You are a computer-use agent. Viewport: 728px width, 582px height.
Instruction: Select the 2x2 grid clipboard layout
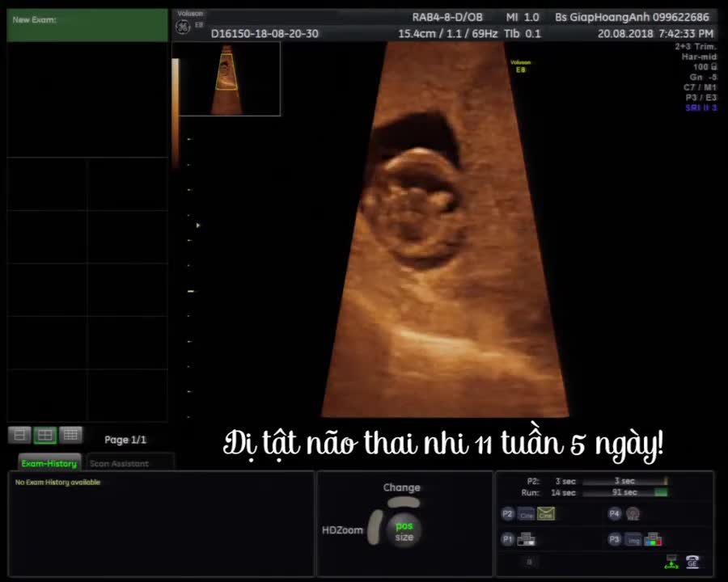tap(45, 435)
